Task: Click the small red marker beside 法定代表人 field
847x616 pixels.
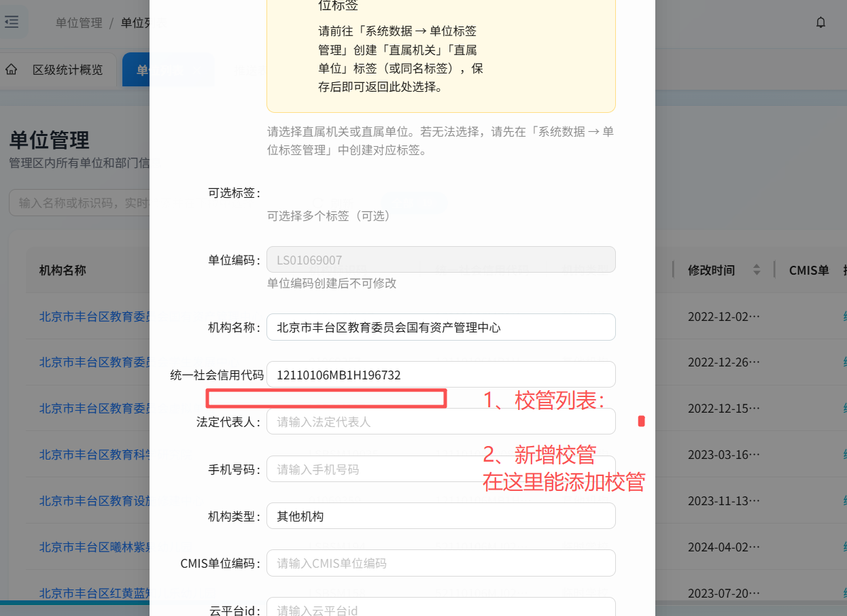Action: point(641,422)
